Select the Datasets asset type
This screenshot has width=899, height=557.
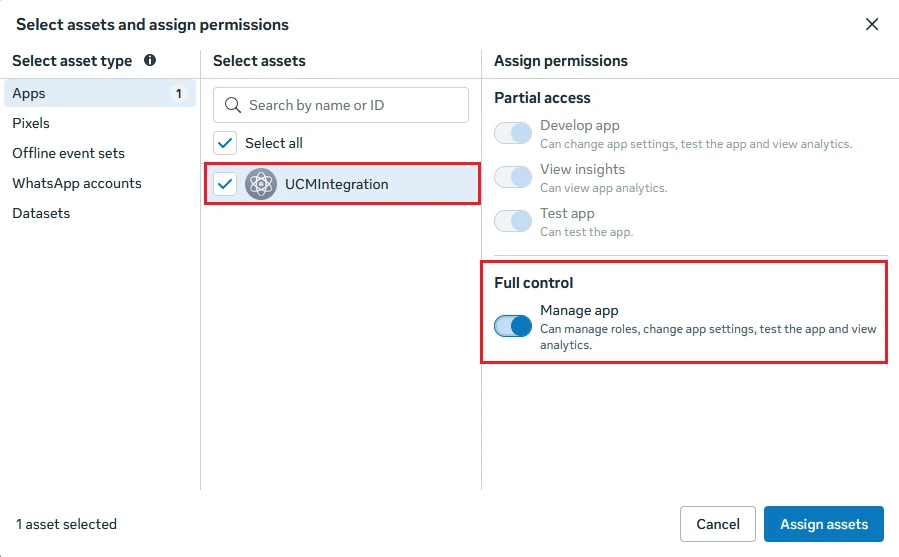(x=41, y=213)
